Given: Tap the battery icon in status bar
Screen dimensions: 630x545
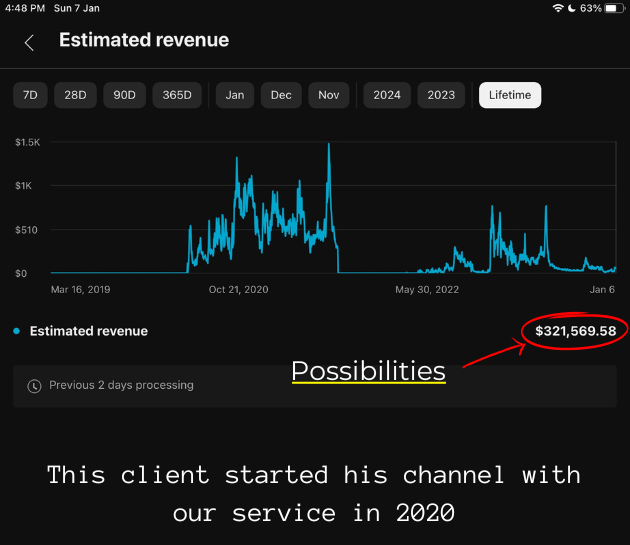Looking at the screenshot, I should click(x=612, y=8).
